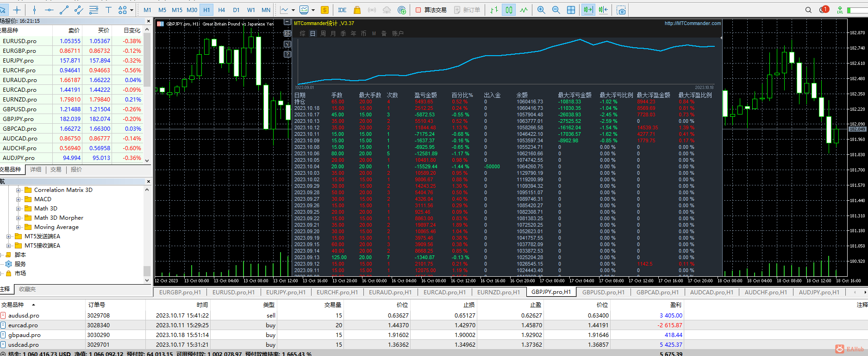This screenshot has width=868, height=356.
Task: Click the account level progress bar
Action: (x=857, y=10)
